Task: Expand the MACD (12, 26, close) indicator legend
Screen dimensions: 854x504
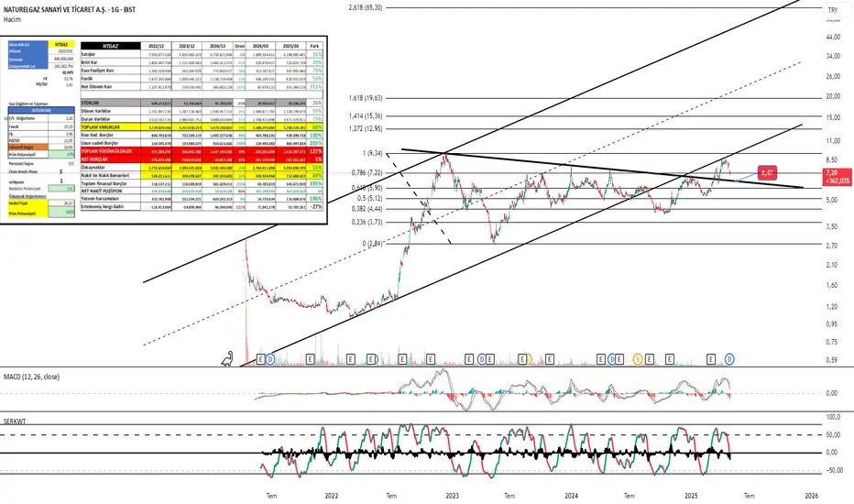Action: click(31, 377)
